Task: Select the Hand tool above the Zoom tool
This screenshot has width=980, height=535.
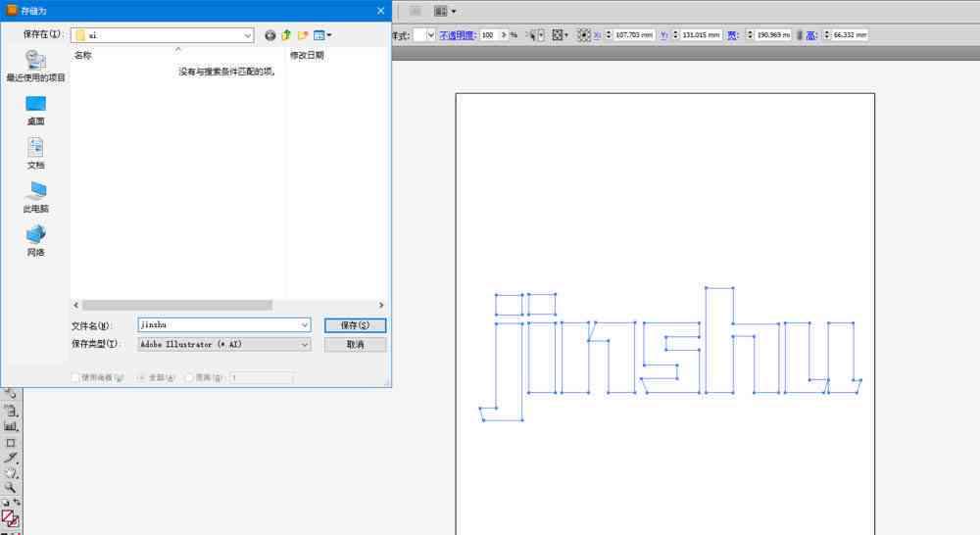Action: click(x=11, y=472)
